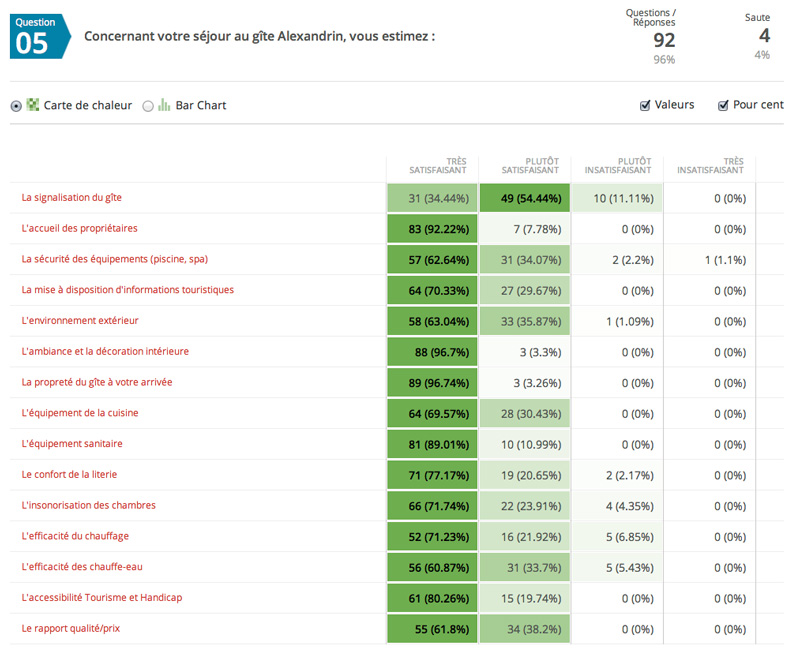Click the 10 (10.99%) cell
Image resolution: width=800 pixels, height=655 pixels.
click(x=524, y=444)
